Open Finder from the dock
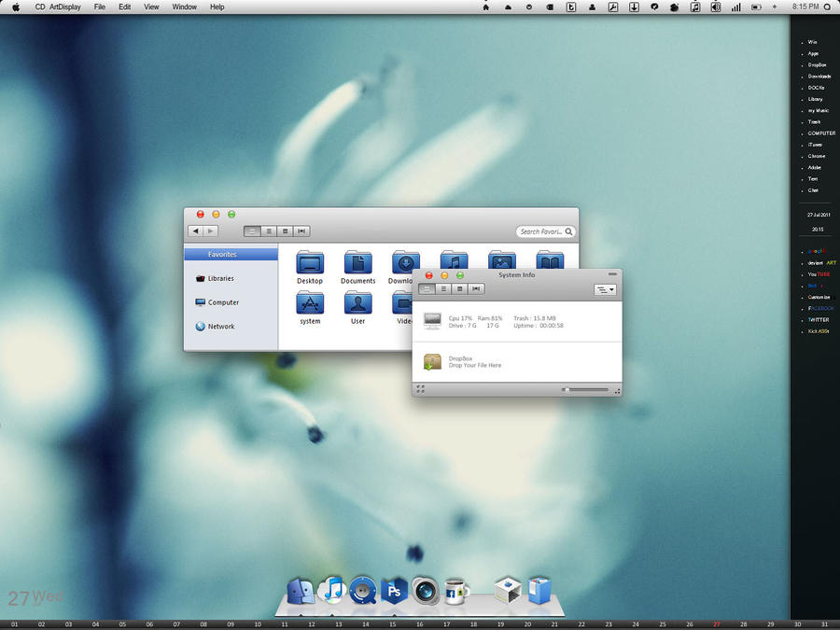The image size is (840, 630). tap(301, 592)
